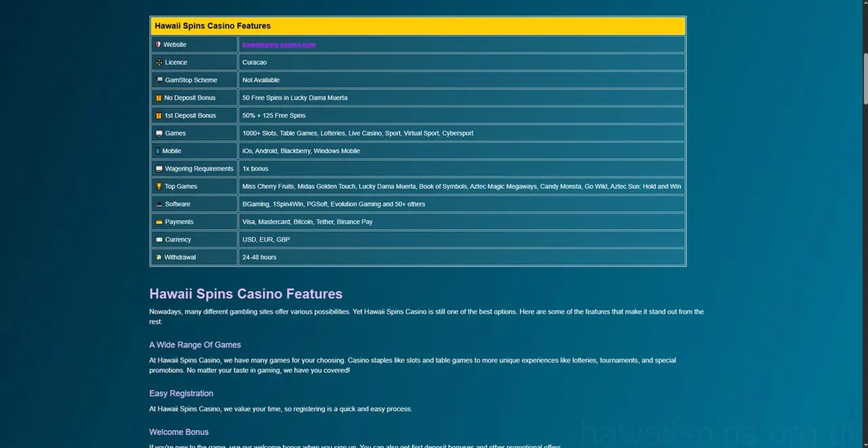Click the '24-48 hours' withdrawal value
This screenshot has height=448, width=868.
pos(259,257)
